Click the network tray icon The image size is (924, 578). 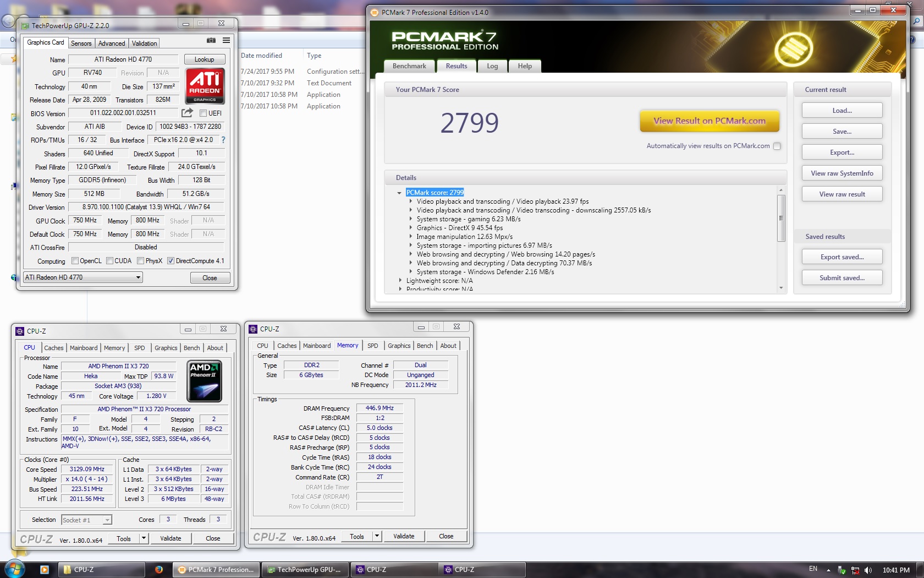(855, 570)
